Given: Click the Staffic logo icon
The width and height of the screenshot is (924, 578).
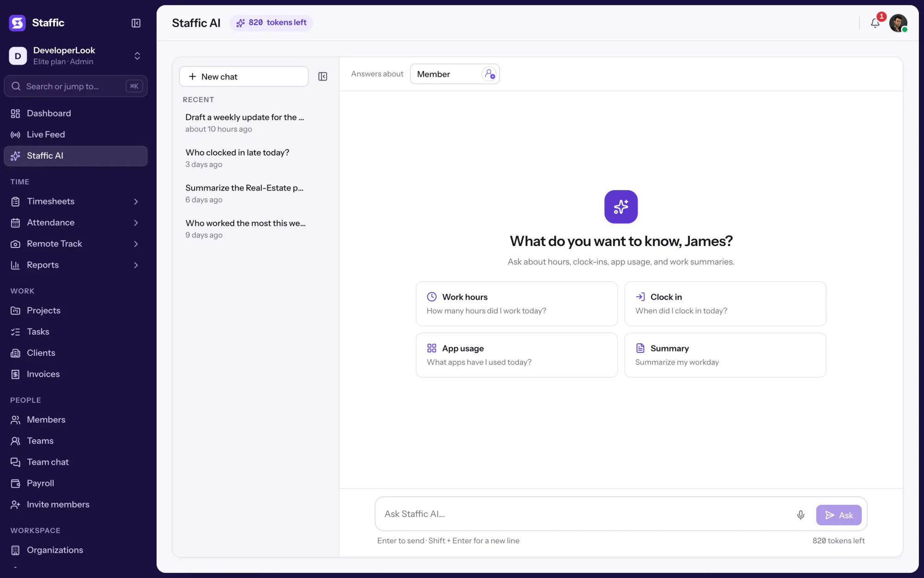Looking at the screenshot, I should point(17,23).
